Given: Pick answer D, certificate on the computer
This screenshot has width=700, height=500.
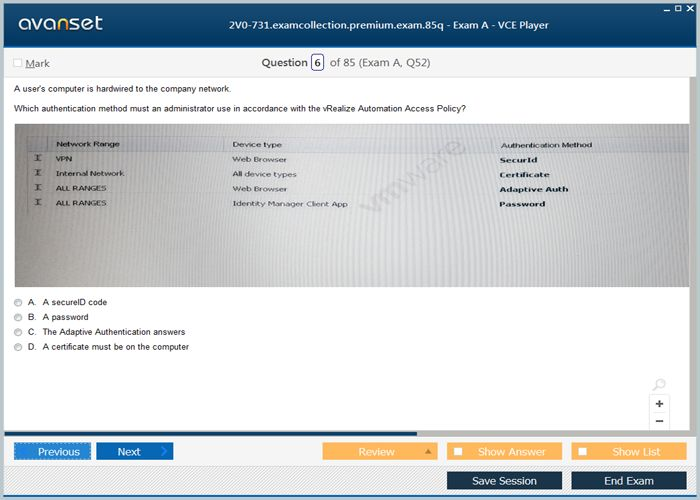Looking at the screenshot, I should click(x=18, y=347).
